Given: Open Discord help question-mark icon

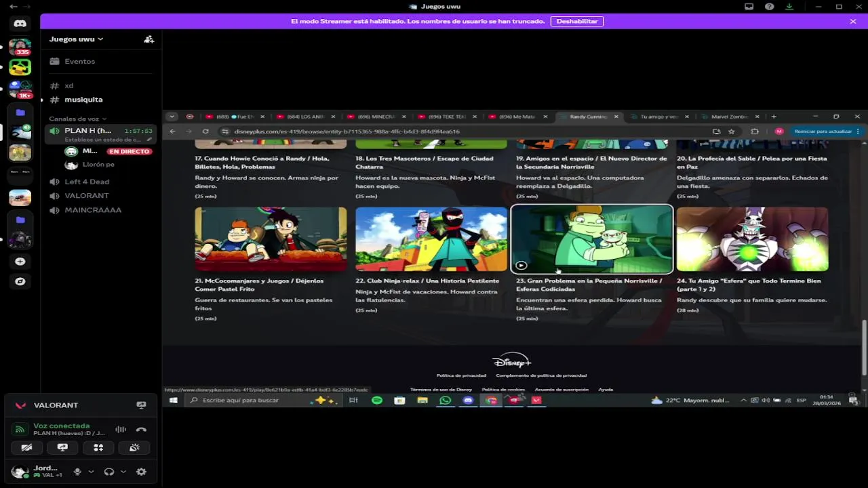Looking at the screenshot, I should click(769, 6).
